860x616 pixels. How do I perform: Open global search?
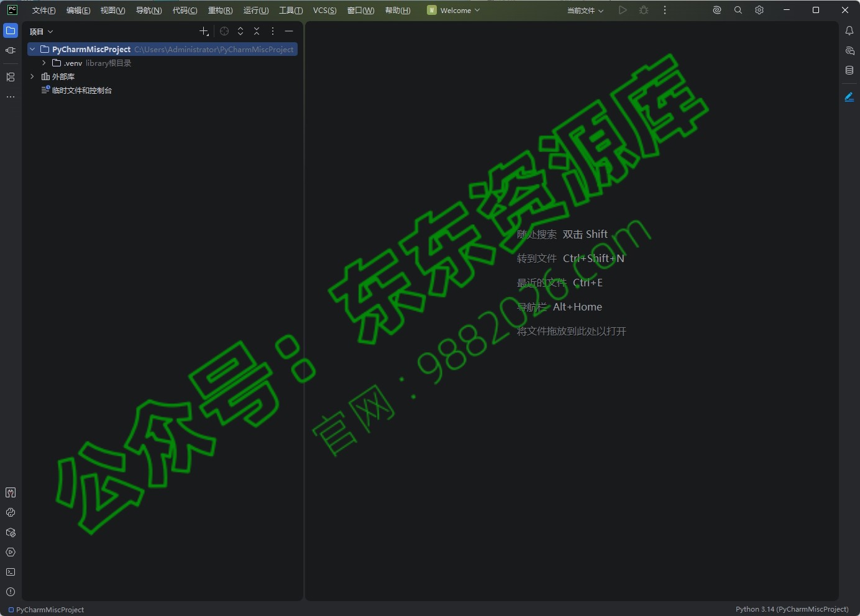(x=738, y=10)
